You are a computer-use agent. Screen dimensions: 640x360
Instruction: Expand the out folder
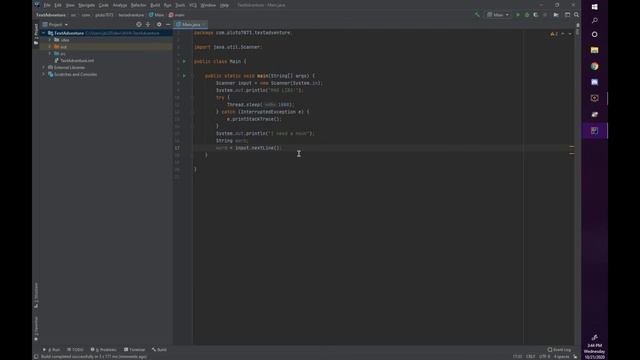tap(50, 47)
